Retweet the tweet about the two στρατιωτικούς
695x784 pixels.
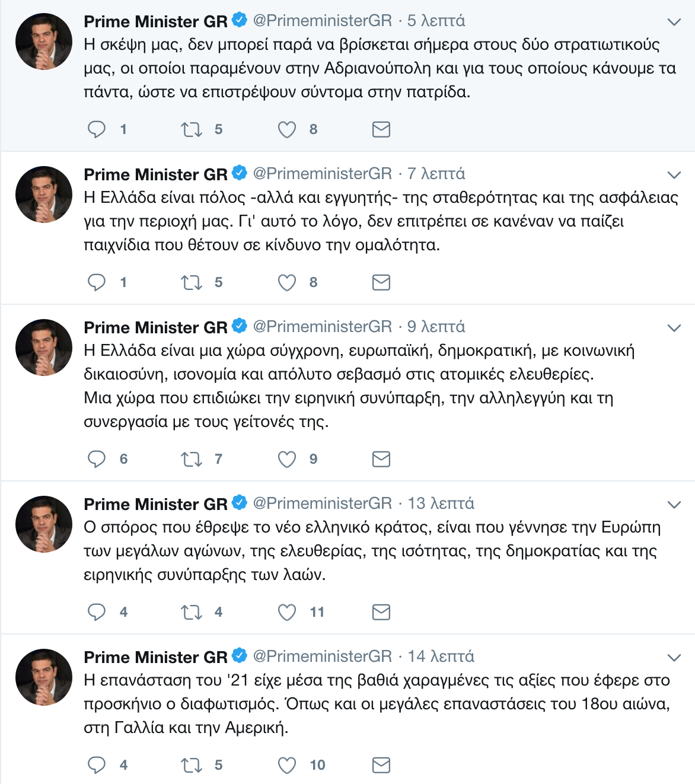click(192, 129)
